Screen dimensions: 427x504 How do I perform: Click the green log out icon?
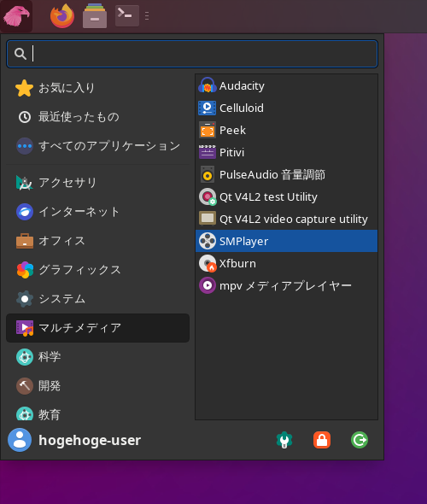[360, 440]
